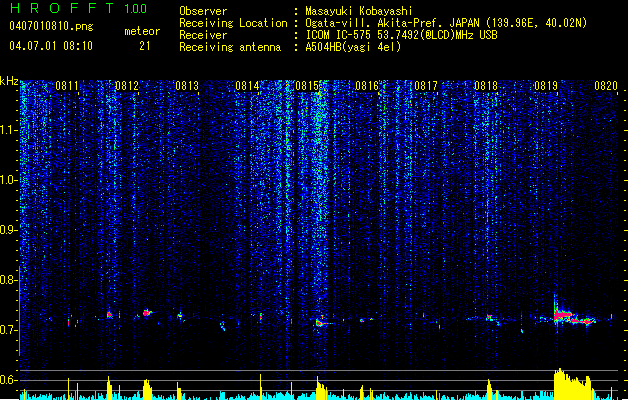Click the 'Receiver' field label
The image size is (629, 400).
pos(203,35)
